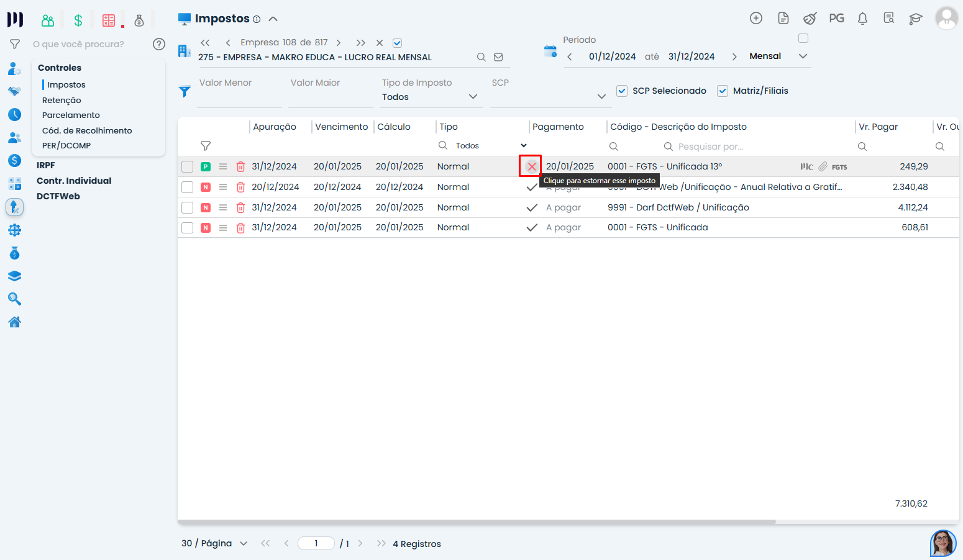Click the trash icon on the first row
This screenshot has width=963, height=560.
pos(240,166)
